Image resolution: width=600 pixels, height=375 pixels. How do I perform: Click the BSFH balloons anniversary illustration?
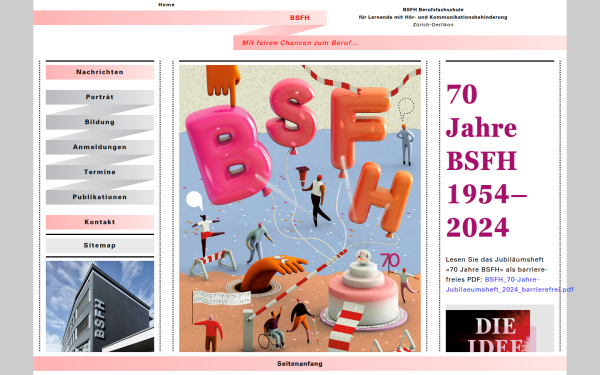[300, 208]
